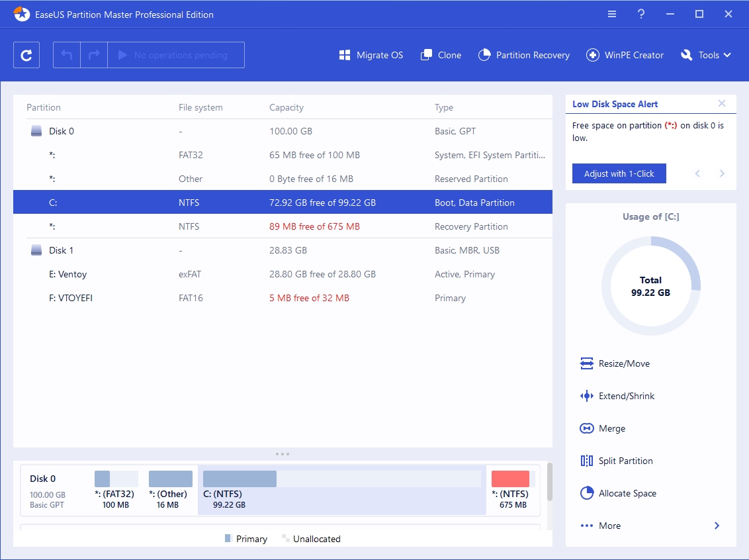Click the No operations pending text
The height and width of the screenshot is (560, 749).
[181, 55]
